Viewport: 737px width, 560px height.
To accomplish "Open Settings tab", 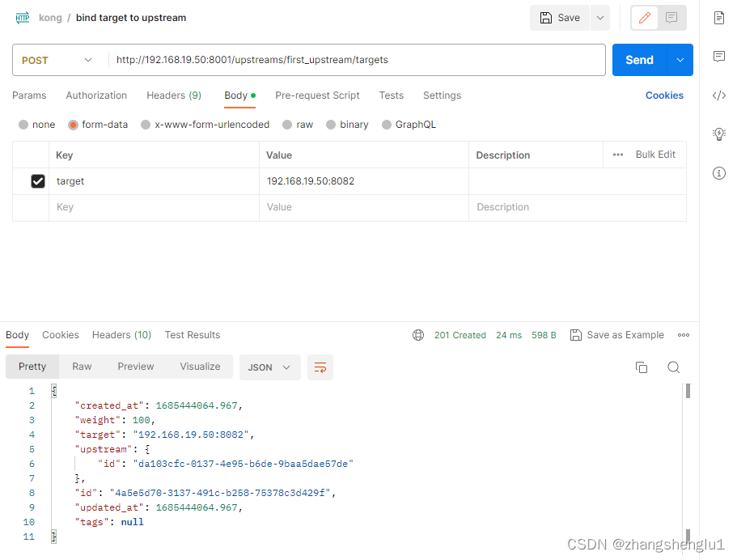I will pyautogui.click(x=442, y=95).
